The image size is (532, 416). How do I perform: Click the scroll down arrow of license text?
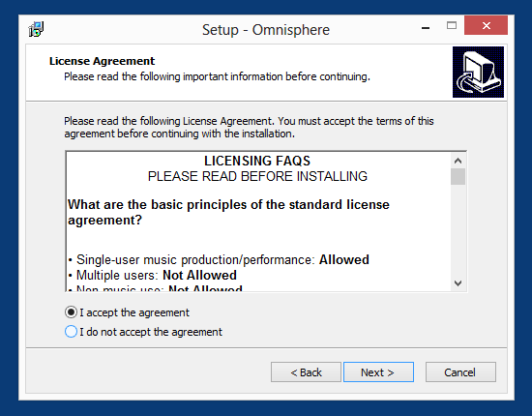tap(458, 283)
